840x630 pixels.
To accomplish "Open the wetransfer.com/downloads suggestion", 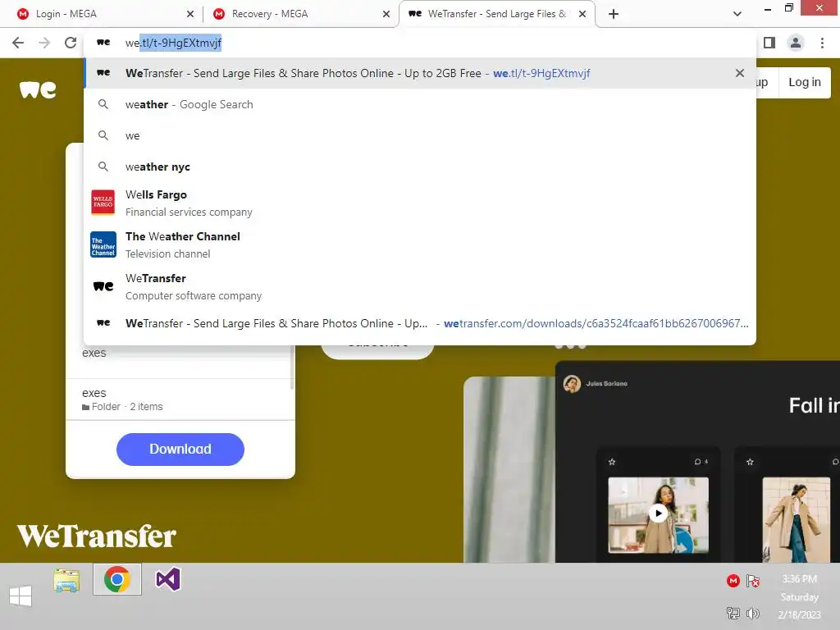I will [x=420, y=323].
